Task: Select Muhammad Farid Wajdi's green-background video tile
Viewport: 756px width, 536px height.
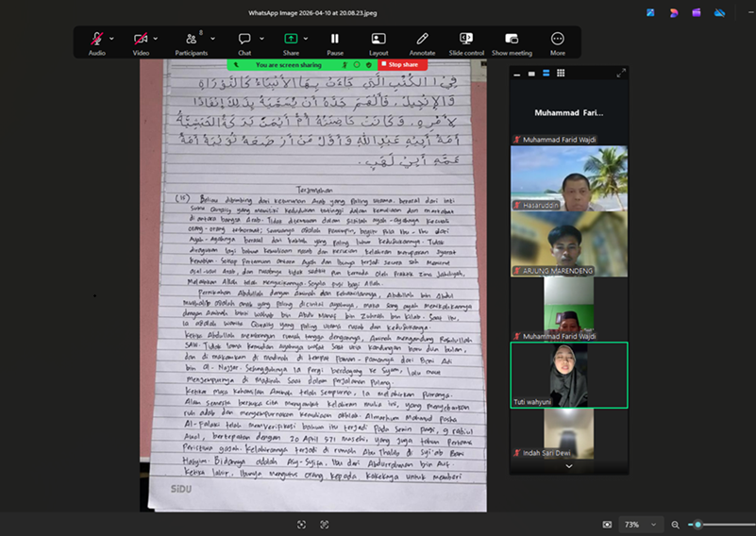Action: [x=569, y=310]
